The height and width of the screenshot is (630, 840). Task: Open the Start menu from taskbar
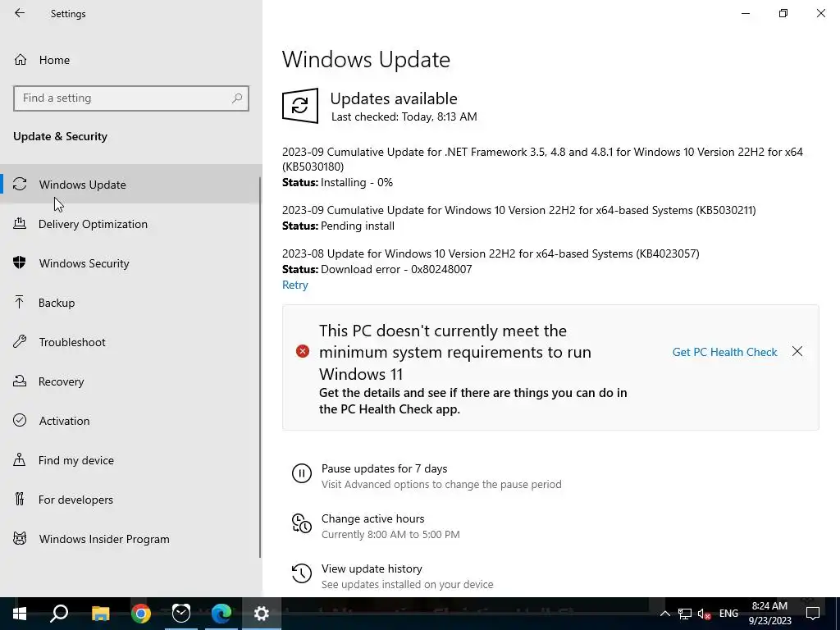20,614
